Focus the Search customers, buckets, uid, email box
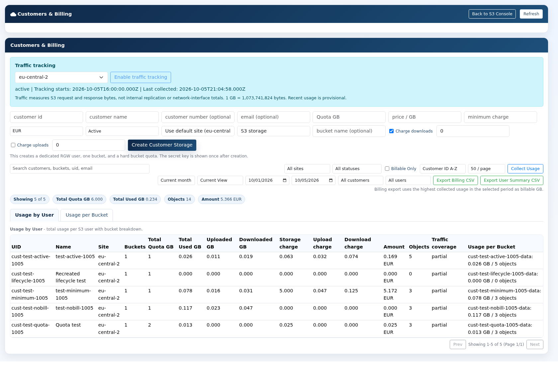This screenshot has width=558, height=392. click(80, 169)
